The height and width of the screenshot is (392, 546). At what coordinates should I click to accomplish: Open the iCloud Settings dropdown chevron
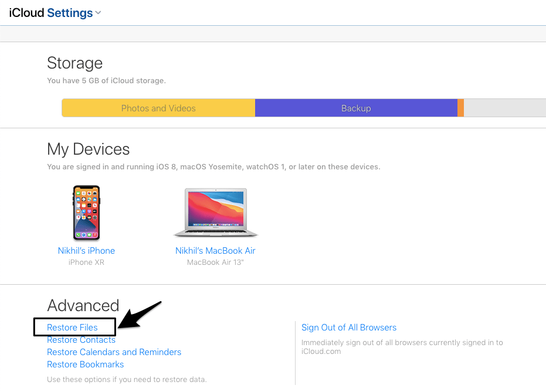[98, 13]
